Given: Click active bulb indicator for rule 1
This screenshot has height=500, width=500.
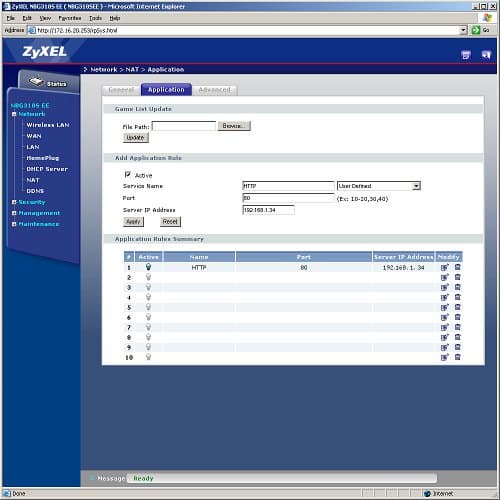Looking at the screenshot, I should (148, 267).
